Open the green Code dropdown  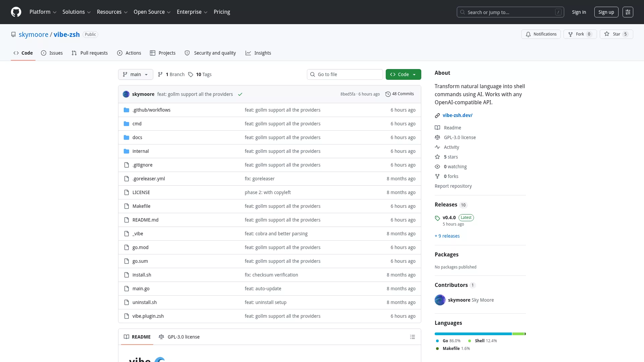[x=403, y=74]
